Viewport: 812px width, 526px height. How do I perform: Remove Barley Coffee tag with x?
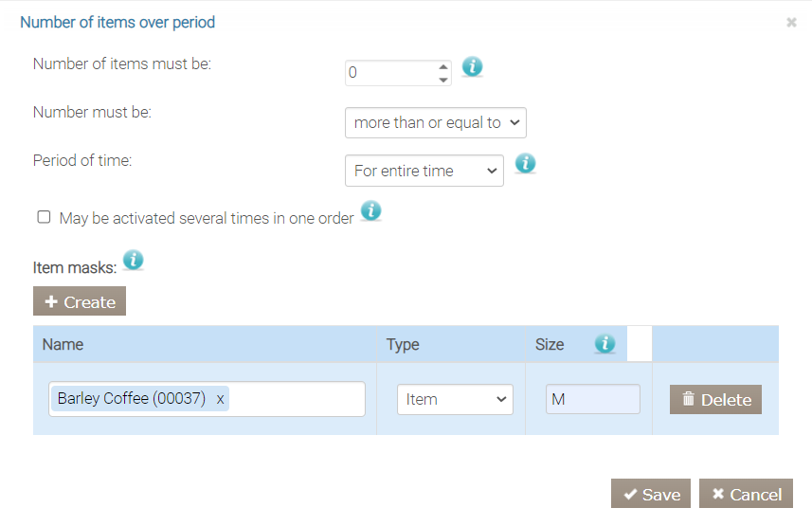pos(221,399)
